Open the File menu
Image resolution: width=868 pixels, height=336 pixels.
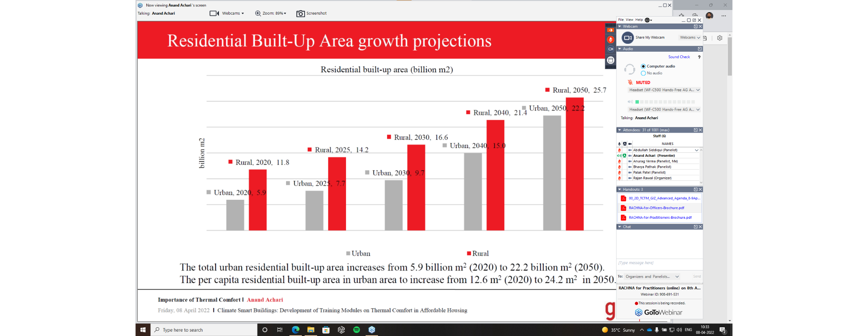tap(621, 20)
